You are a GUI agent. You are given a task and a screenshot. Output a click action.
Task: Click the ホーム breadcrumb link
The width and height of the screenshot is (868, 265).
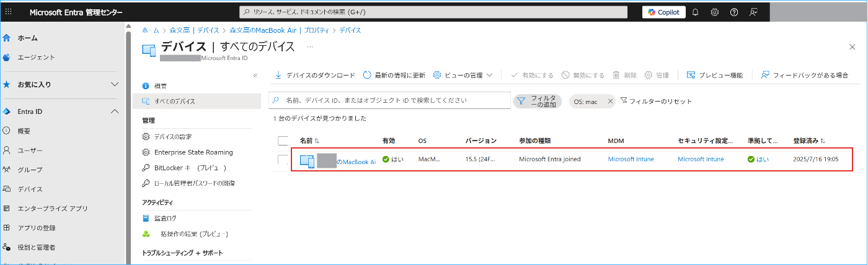pyautogui.click(x=150, y=30)
